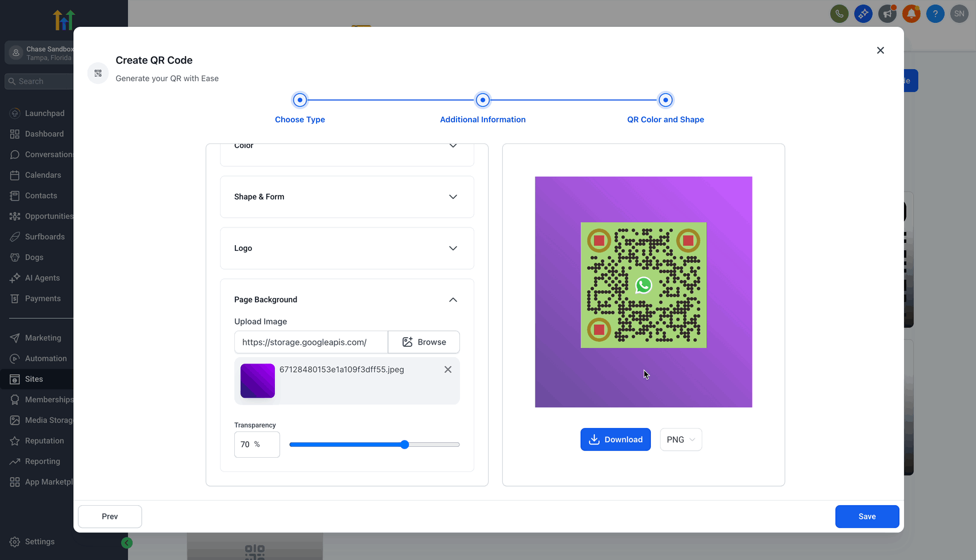Click the Media Storage image icon

pyautogui.click(x=15, y=420)
